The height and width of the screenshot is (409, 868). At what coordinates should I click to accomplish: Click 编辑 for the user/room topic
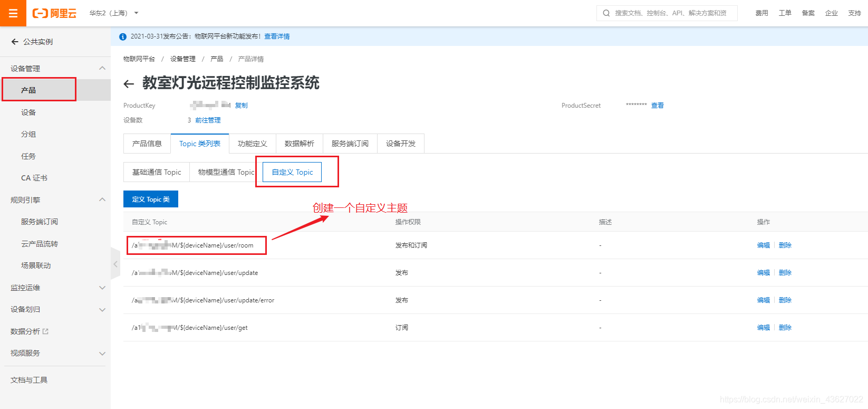coord(763,245)
